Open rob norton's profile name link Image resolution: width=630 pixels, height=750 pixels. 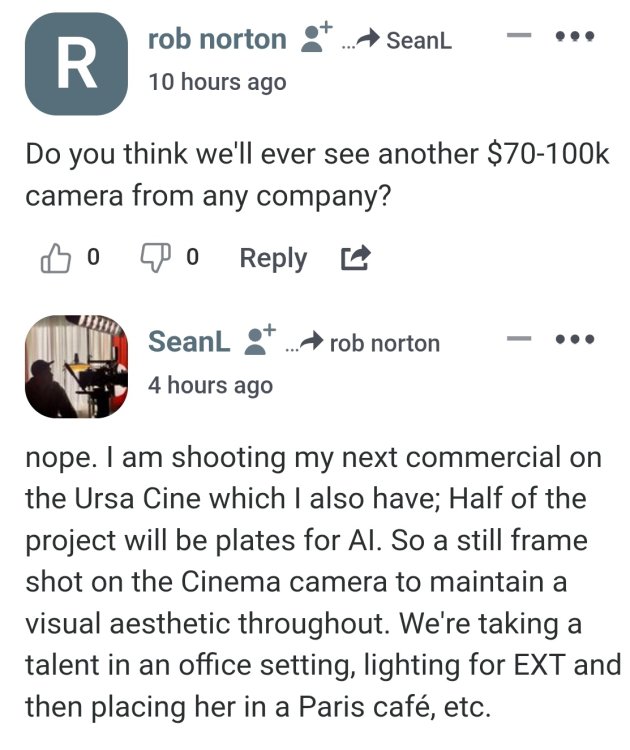pos(216,39)
